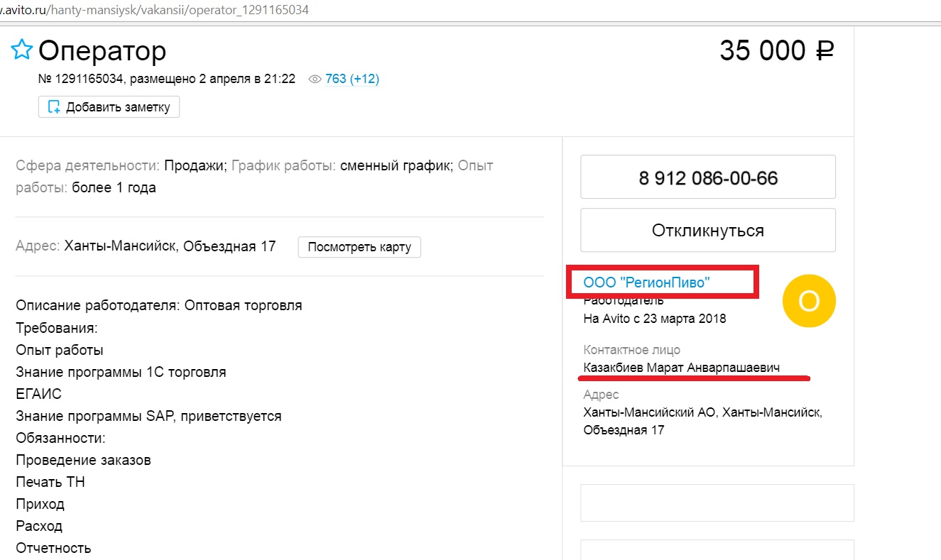The width and height of the screenshot is (941, 560).
Task: Click the yellow employer avatar circle
Action: coord(808,302)
